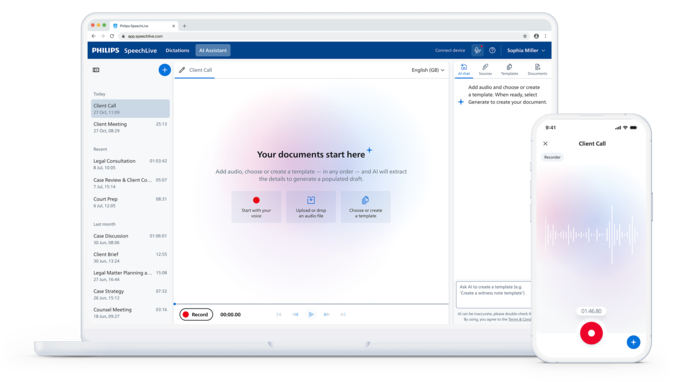The image size is (700, 382).
Task: Click the Record button in player bar
Action: pyautogui.click(x=196, y=315)
